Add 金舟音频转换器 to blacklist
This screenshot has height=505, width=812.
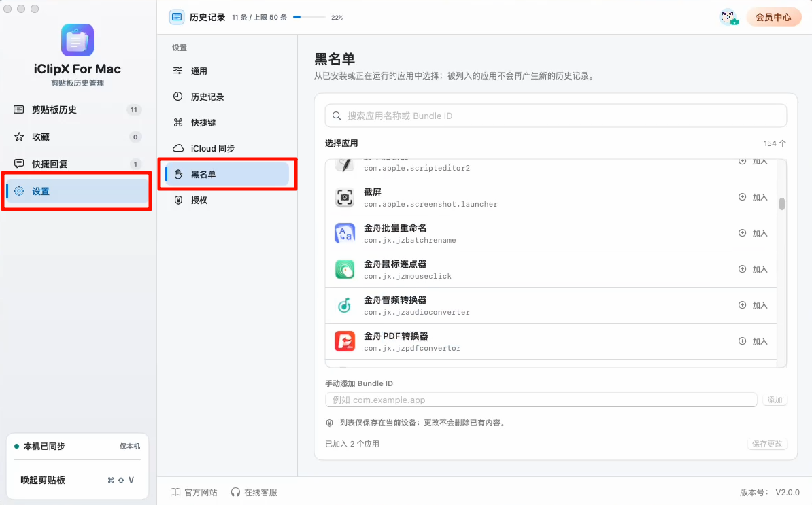tap(753, 305)
